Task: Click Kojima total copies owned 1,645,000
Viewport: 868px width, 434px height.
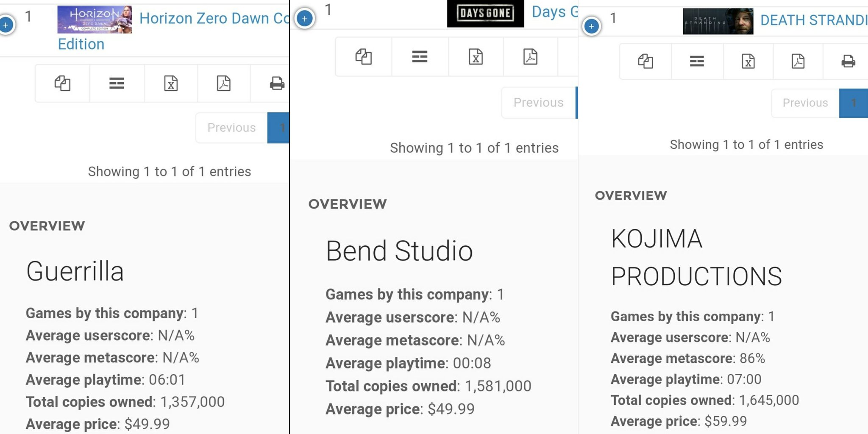Action: click(x=705, y=400)
